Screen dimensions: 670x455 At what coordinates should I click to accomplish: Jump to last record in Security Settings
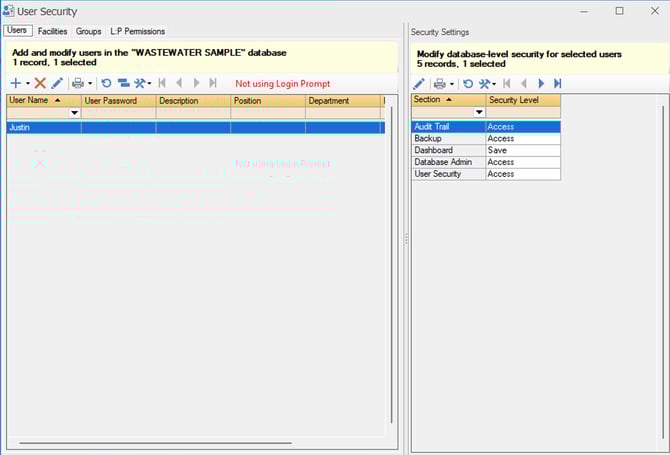(x=557, y=84)
